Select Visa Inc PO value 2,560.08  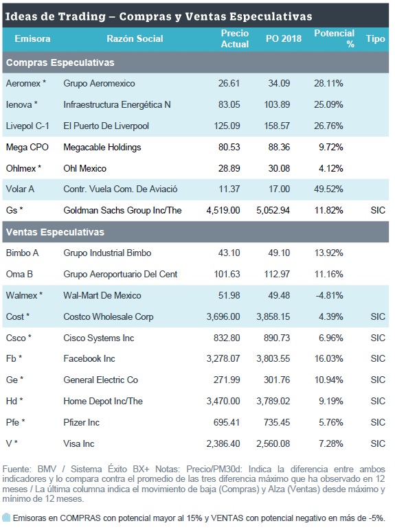click(x=273, y=443)
